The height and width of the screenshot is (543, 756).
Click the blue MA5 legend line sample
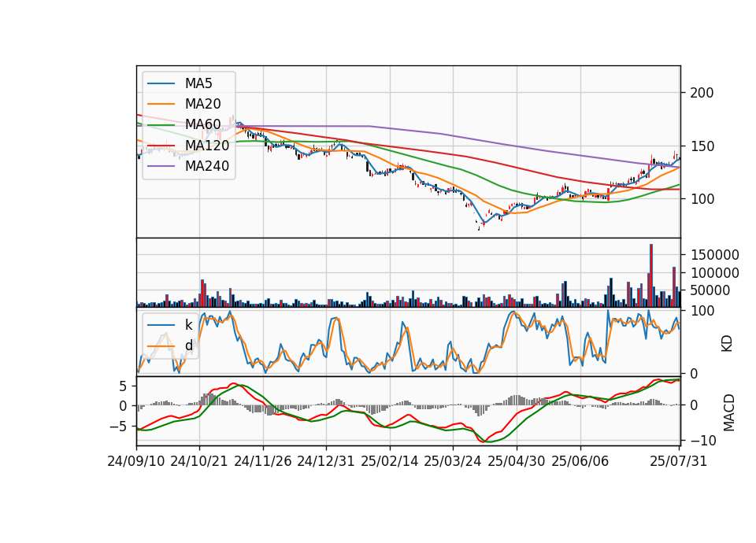(x=161, y=84)
